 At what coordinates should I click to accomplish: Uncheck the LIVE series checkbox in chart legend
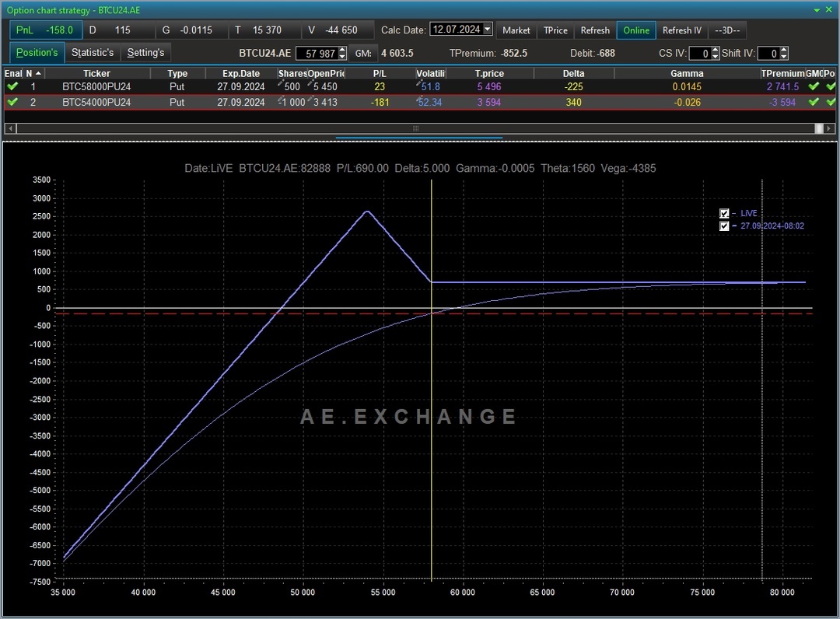click(x=724, y=213)
